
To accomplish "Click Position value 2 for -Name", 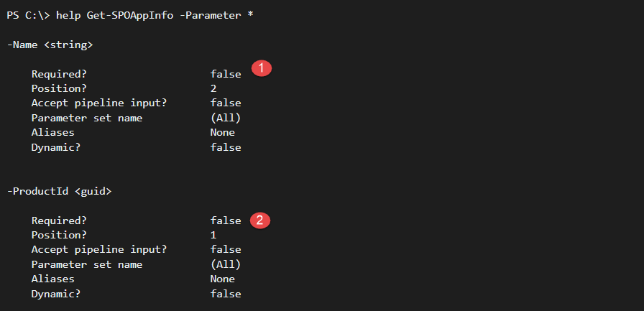I will 213,88.
